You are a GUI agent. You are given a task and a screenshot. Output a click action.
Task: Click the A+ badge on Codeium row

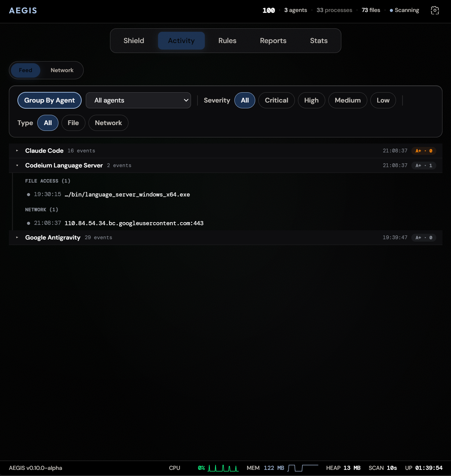point(424,165)
